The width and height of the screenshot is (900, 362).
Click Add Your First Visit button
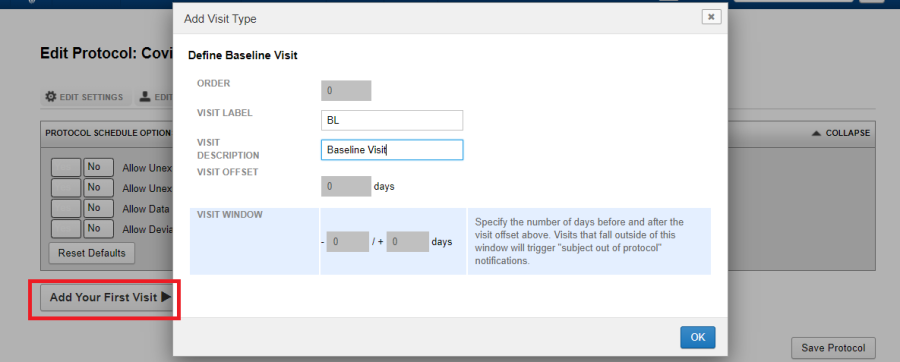click(108, 298)
